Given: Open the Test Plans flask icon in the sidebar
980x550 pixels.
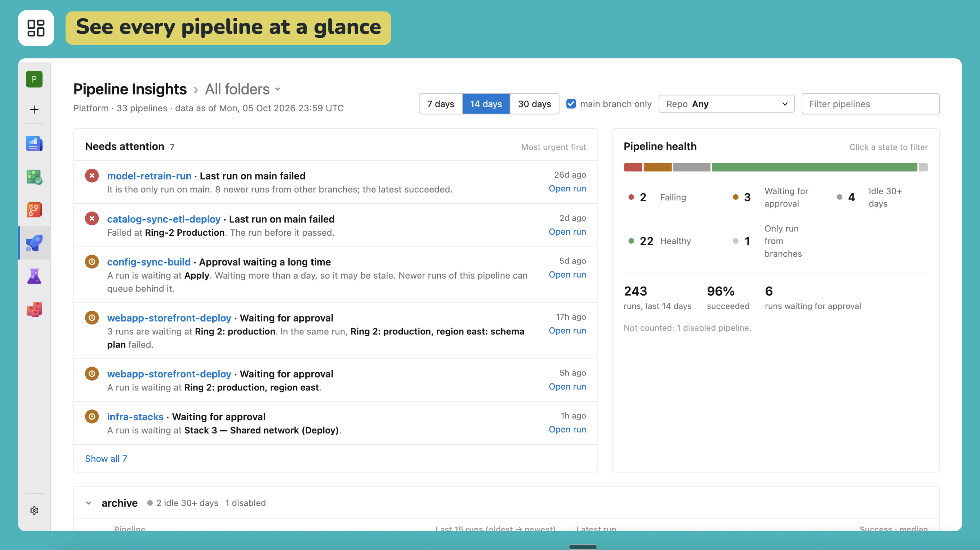Looking at the screenshot, I should point(34,276).
